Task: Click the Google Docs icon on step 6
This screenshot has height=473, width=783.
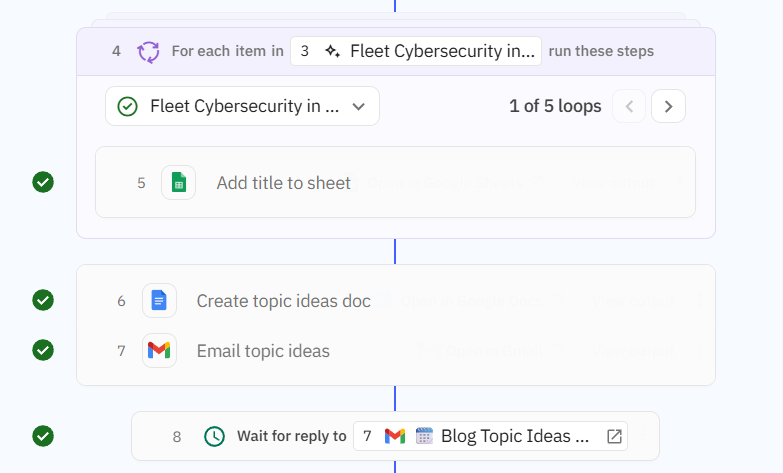Action: 159,301
